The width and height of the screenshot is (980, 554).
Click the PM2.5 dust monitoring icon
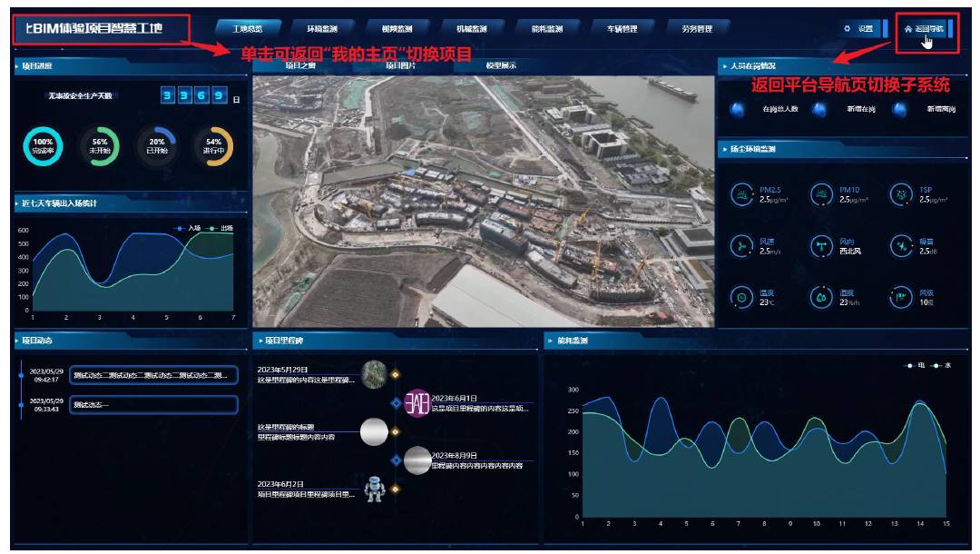click(742, 194)
